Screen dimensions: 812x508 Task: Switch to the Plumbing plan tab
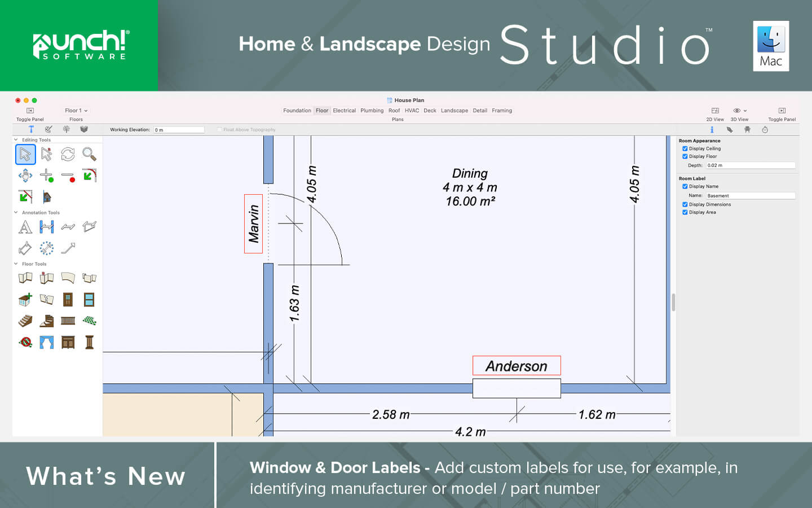[372, 111]
